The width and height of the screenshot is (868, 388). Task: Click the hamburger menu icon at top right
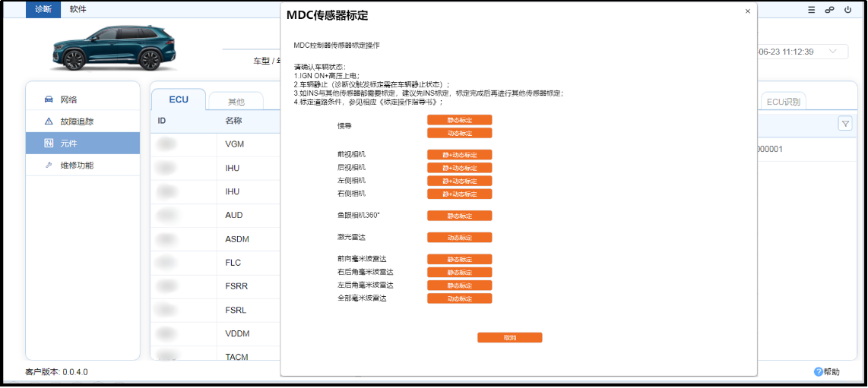click(x=812, y=10)
